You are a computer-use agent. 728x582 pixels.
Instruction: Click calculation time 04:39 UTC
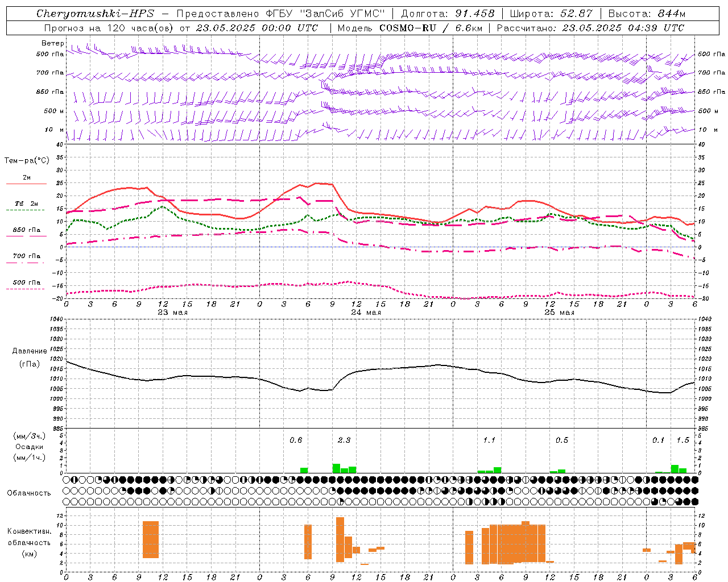pyautogui.click(x=656, y=28)
